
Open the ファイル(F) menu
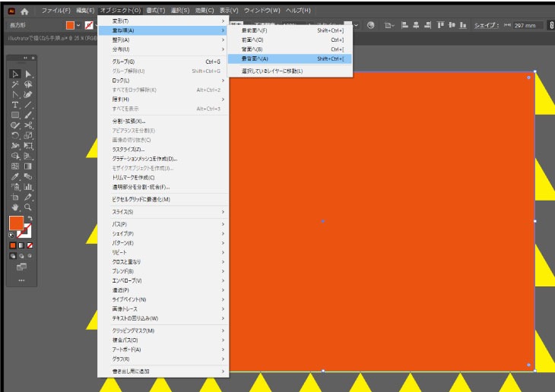pos(56,11)
